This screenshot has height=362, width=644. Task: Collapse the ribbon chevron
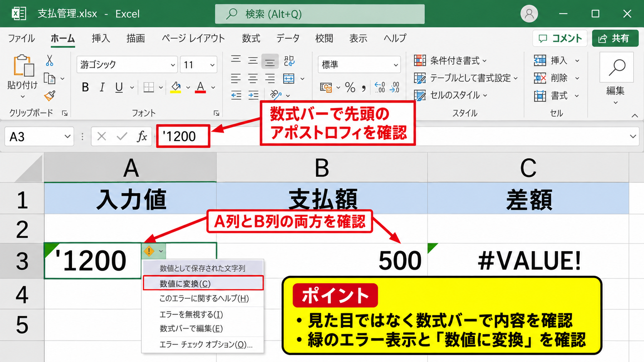(635, 115)
